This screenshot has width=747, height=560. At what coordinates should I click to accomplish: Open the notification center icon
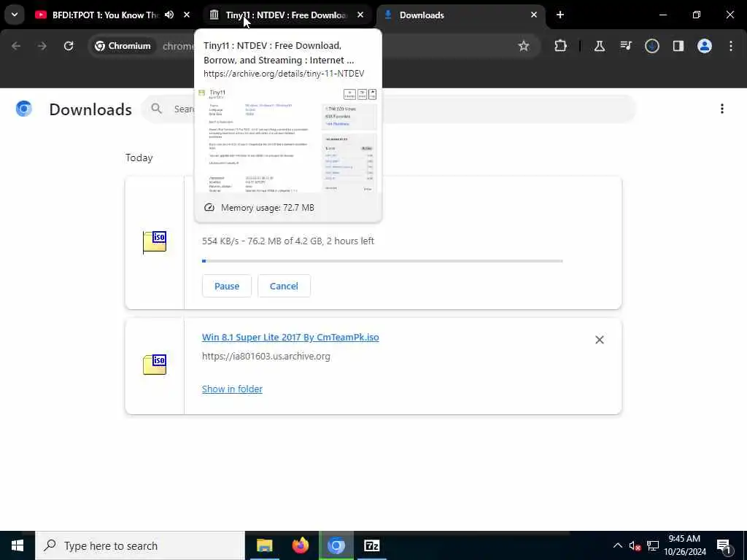click(x=724, y=546)
